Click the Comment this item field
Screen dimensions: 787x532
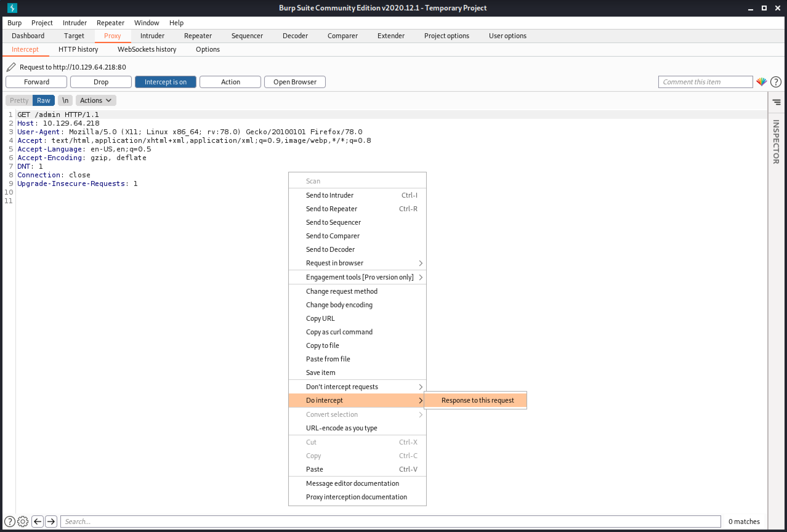[x=705, y=82]
